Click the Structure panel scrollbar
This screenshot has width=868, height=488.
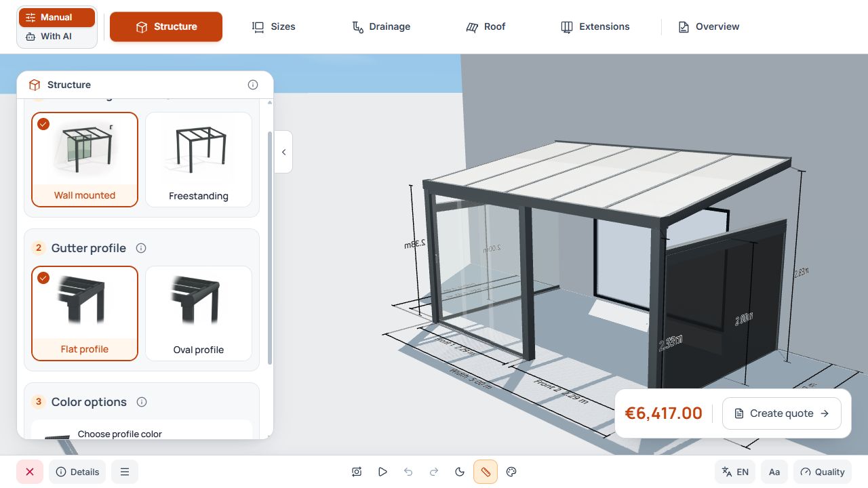click(270, 247)
